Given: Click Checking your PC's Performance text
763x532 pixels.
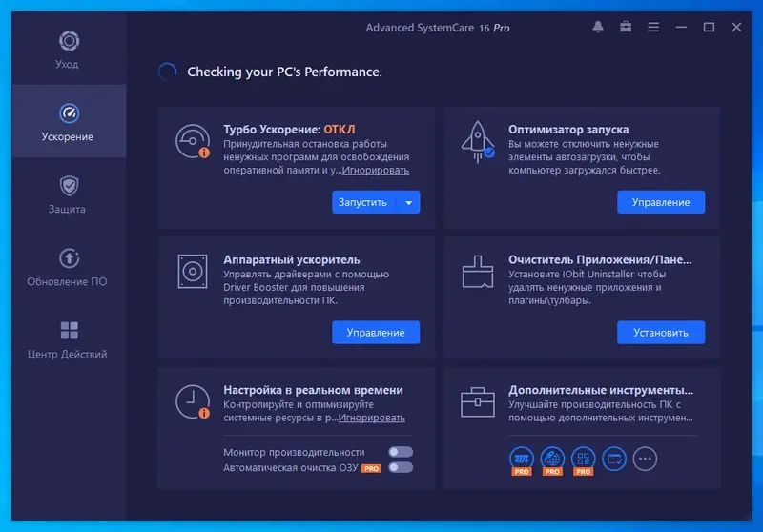Looking at the screenshot, I should tap(284, 72).
